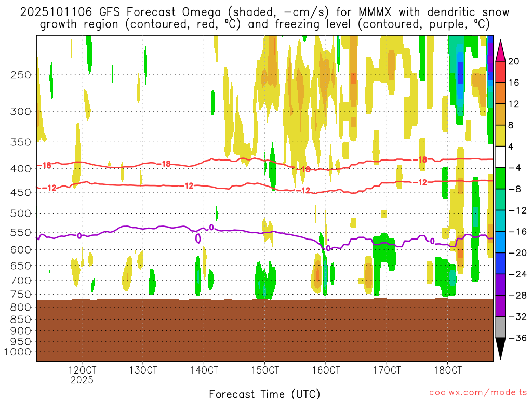Click the cyan colorbar swatch between -12 and -16

tap(500, 221)
